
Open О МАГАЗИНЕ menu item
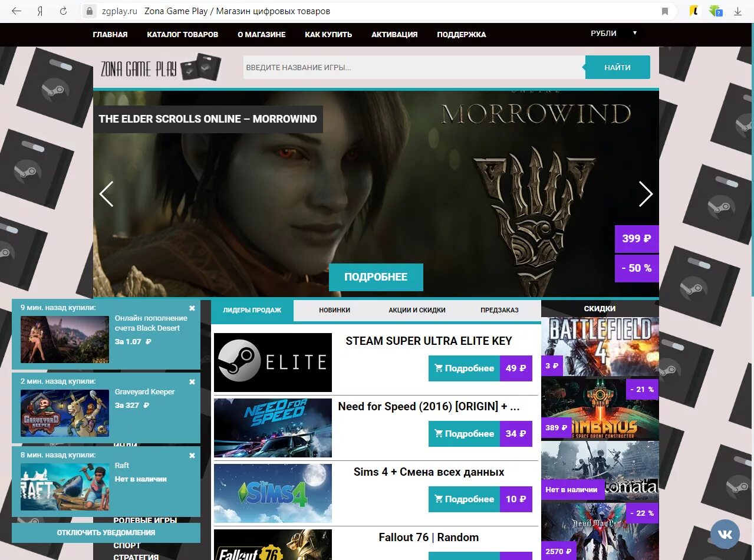262,35
